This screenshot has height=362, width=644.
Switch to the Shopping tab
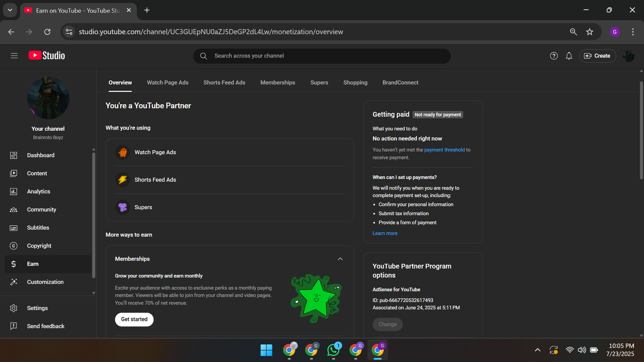point(355,82)
